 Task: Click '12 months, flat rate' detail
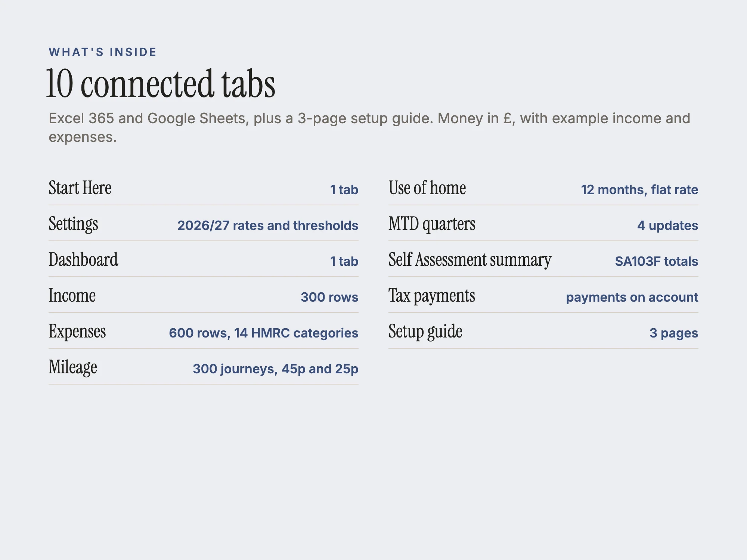[x=639, y=190]
